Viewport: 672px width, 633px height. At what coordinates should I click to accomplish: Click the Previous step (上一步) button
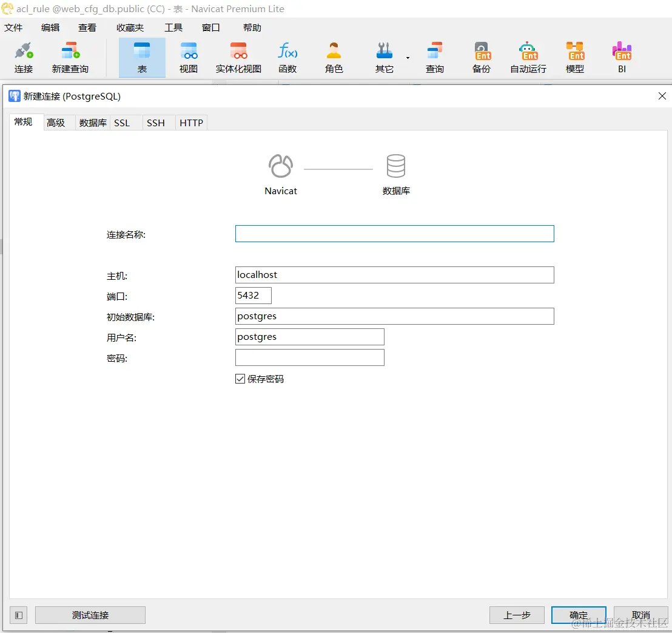(517, 615)
